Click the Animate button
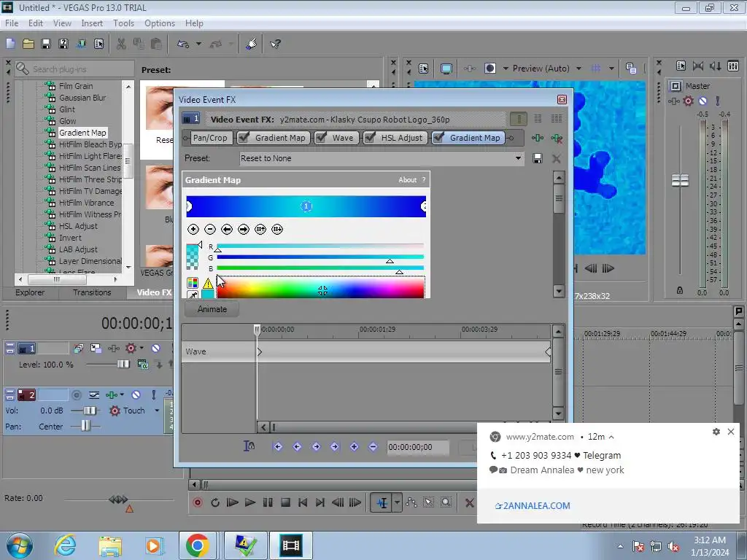 point(212,309)
